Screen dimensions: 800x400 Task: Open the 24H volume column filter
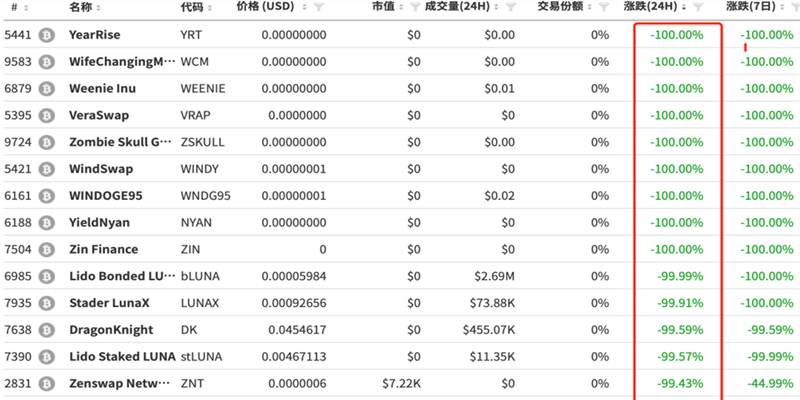(511, 7)
